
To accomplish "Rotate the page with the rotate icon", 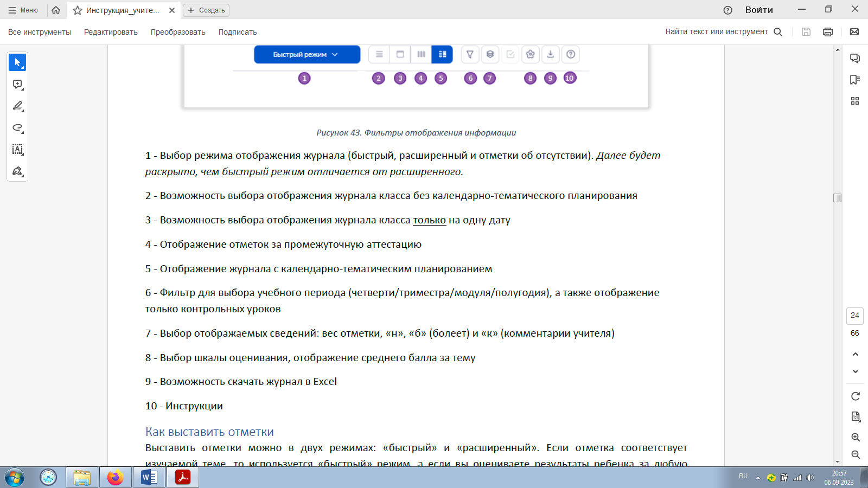I will coord(856,396).
